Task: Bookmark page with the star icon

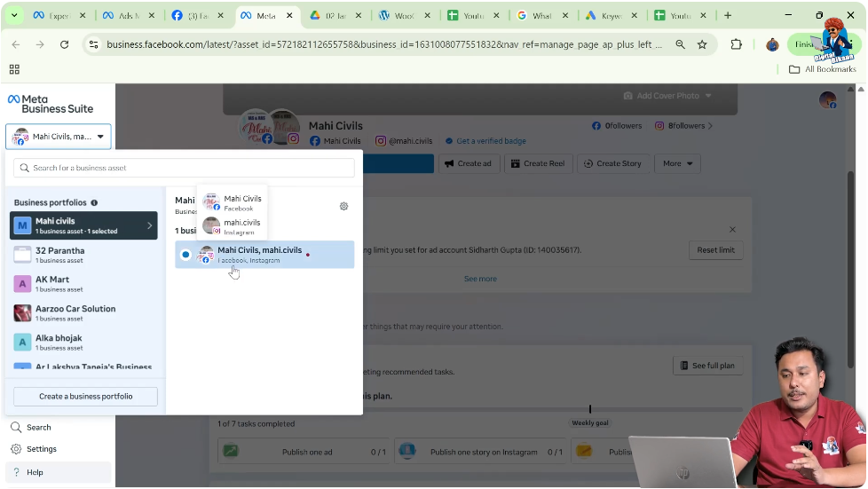Action: pos(702,44)
